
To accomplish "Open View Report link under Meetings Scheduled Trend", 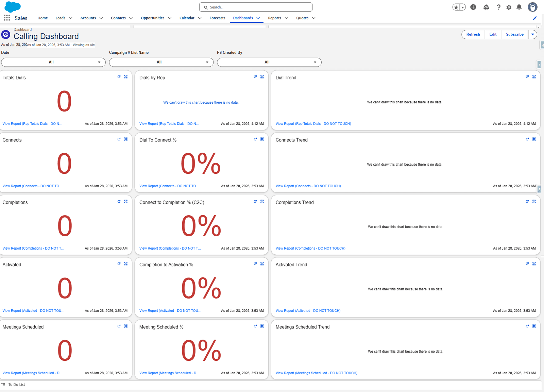I will 317,373.
